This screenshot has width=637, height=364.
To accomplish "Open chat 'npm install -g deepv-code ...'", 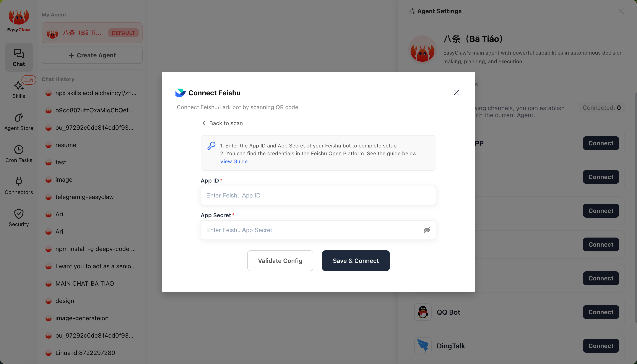I will [92, 249].
